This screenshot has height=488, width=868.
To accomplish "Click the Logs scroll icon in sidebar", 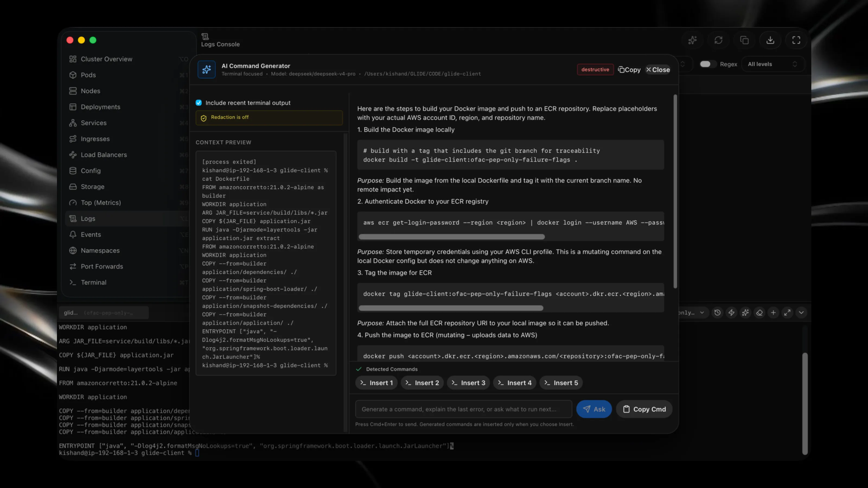I will pos(73,219).
